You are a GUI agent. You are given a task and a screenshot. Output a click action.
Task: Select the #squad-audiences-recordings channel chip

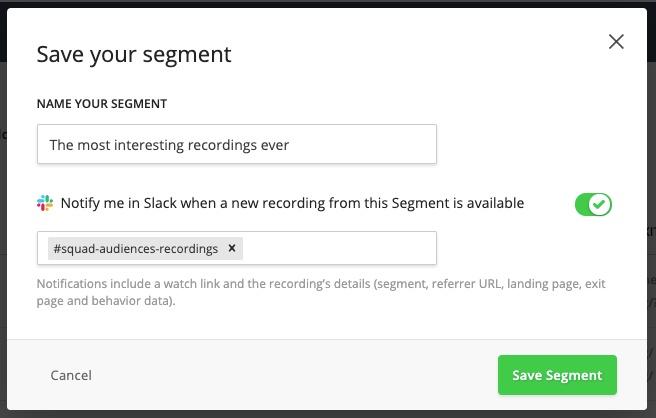[x=136, y=248]
